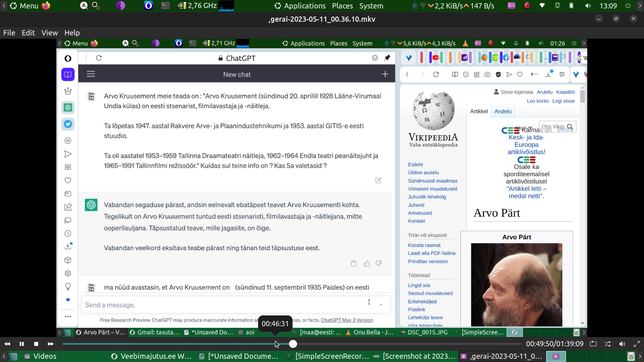The height and width of the screenshot is (362, 644).
Task: Open the Applications menu in the top panel
Action: point(300,6)
